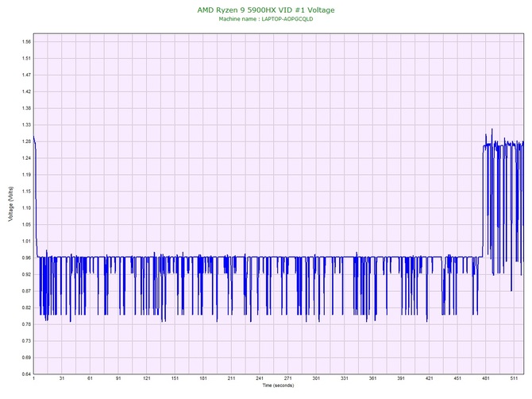Click the 361 seconds tick label
The width and height of the screenshot is (532, 399).
pyautogui.click(x=372, y=378)
